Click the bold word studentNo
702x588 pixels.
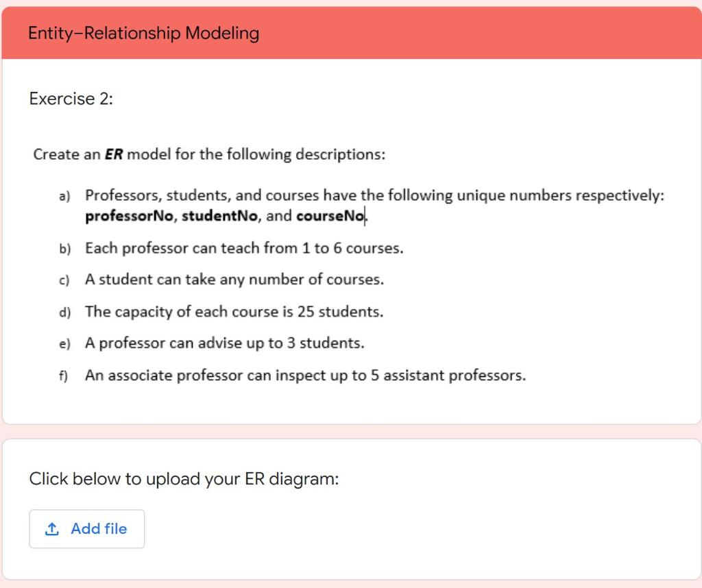pyautogui.click(x=220, y=217)
